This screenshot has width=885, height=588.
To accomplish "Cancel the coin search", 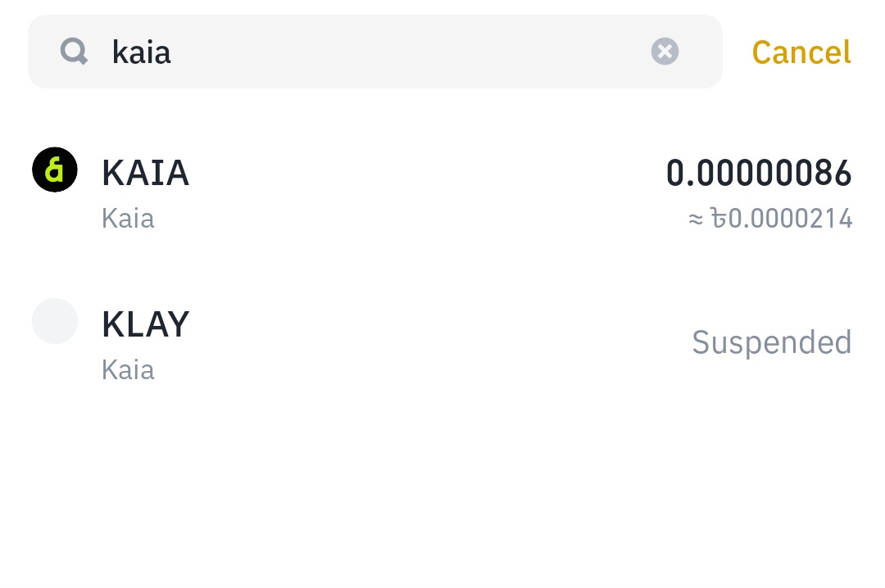I will 801,52.
